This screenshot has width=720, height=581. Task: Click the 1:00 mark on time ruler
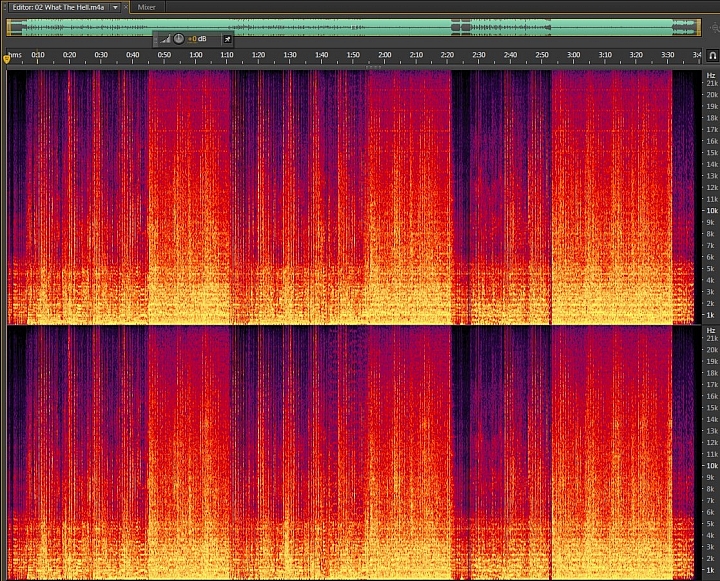point(196,55)
